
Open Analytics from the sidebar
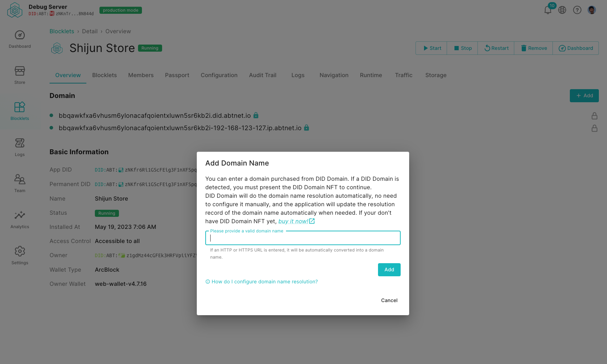pos(19,219)
